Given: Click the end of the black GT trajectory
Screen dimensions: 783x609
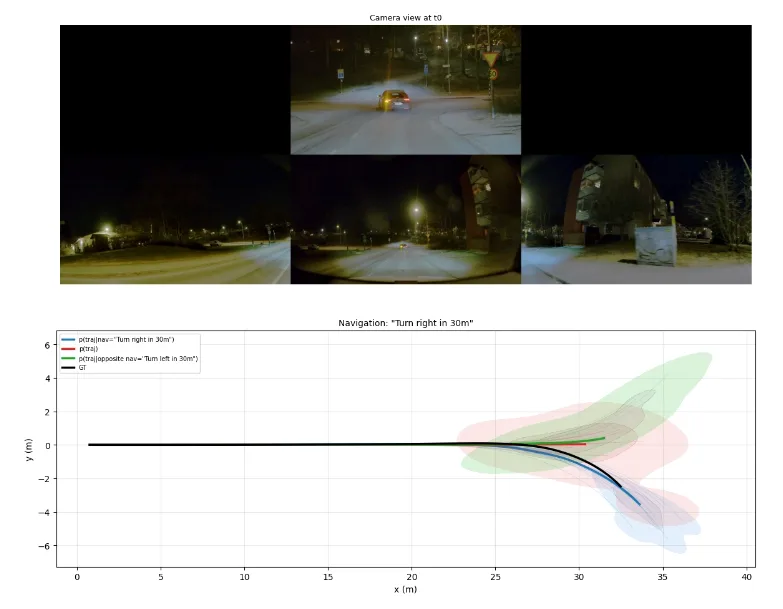Looking at the screenshot, I should coord(621,487).
